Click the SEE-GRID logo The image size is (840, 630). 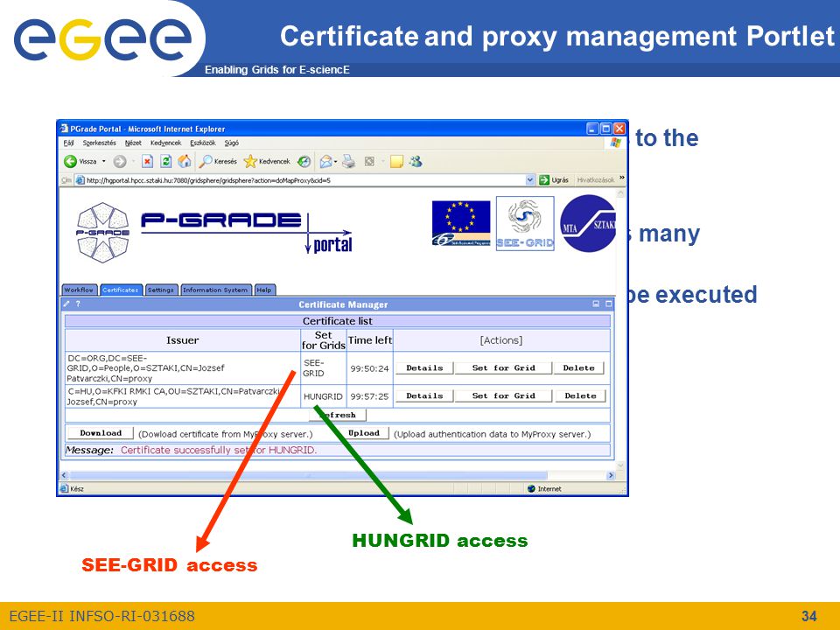click(525, 223)
